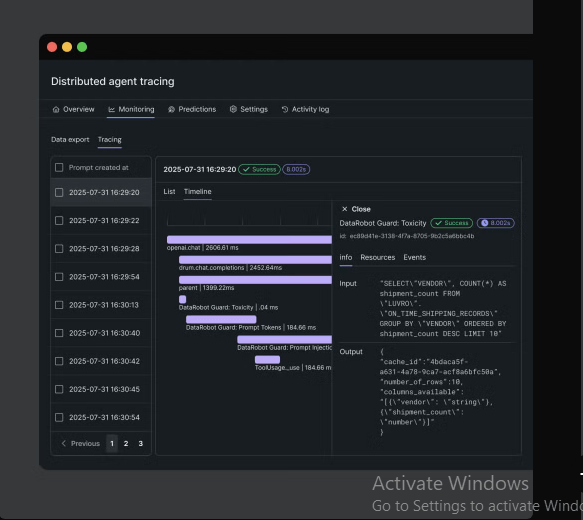Switch to the List view tab
Viewport: 583px width, 520px height.
click(169, 191)
